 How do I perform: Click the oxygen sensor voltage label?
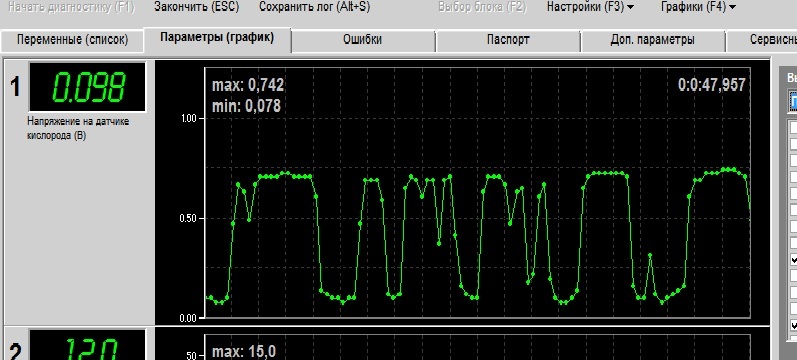77,129
